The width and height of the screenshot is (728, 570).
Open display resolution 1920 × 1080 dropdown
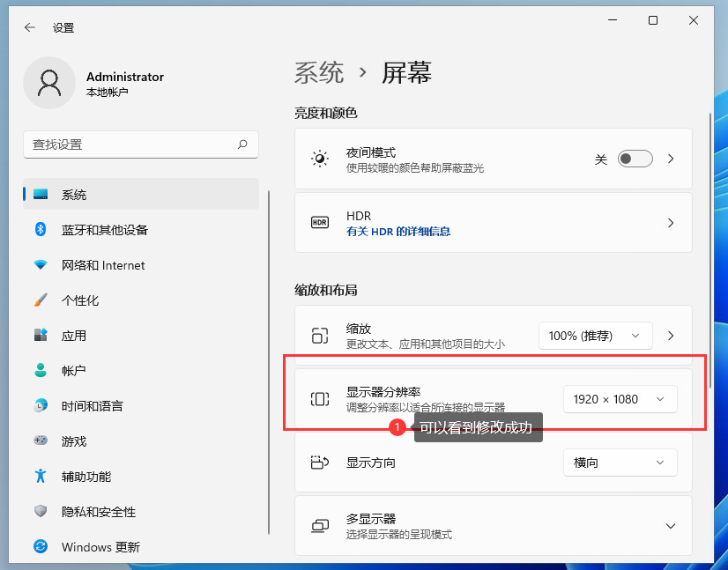[x=620, y=399]
